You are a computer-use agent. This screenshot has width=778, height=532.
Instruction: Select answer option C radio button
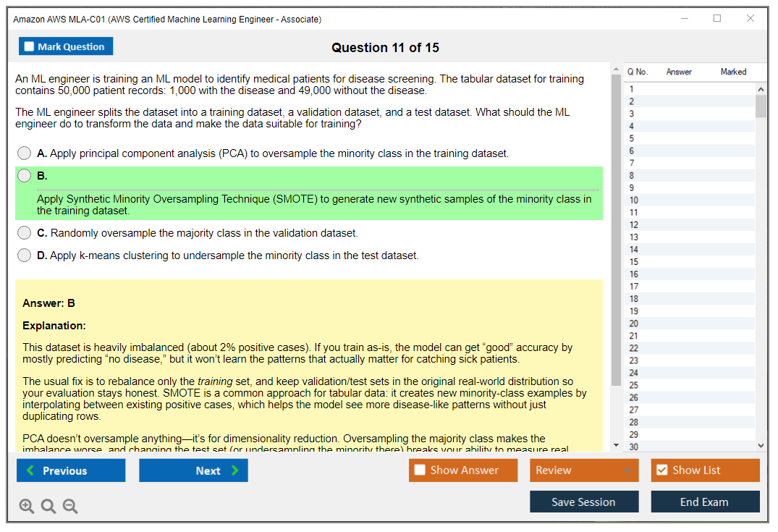tap(24, 233)
